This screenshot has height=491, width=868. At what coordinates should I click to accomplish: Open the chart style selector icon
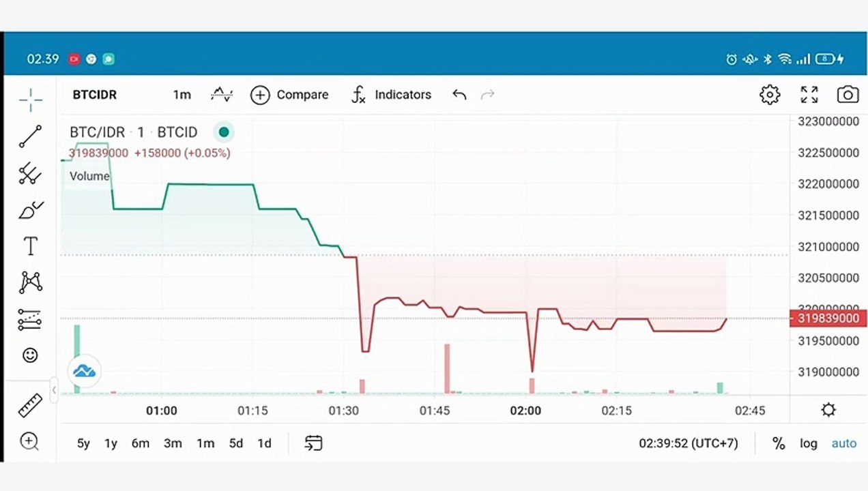[x=222, y=95]
